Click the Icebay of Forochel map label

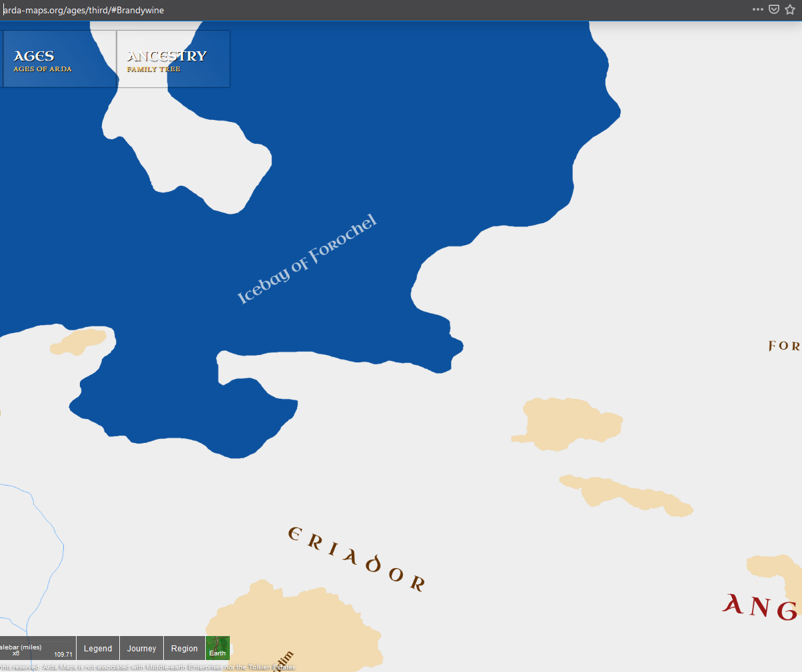tap(307, 260)
